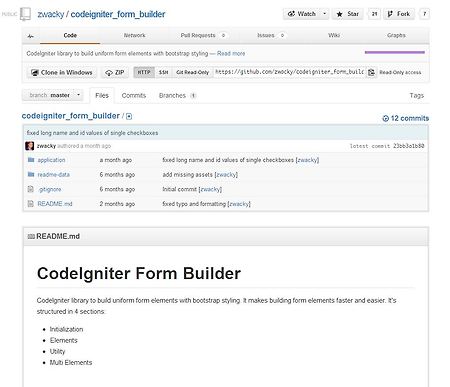Click the clone URL text field

pos(289,72)
